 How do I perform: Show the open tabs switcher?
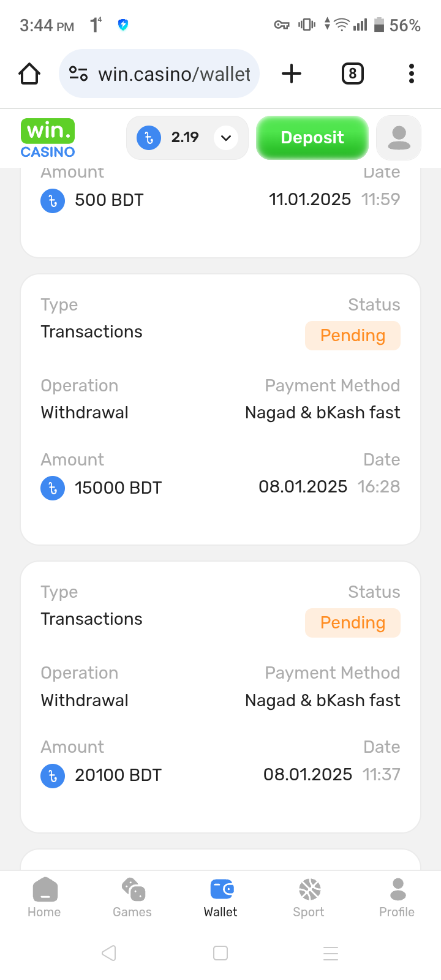352,74
